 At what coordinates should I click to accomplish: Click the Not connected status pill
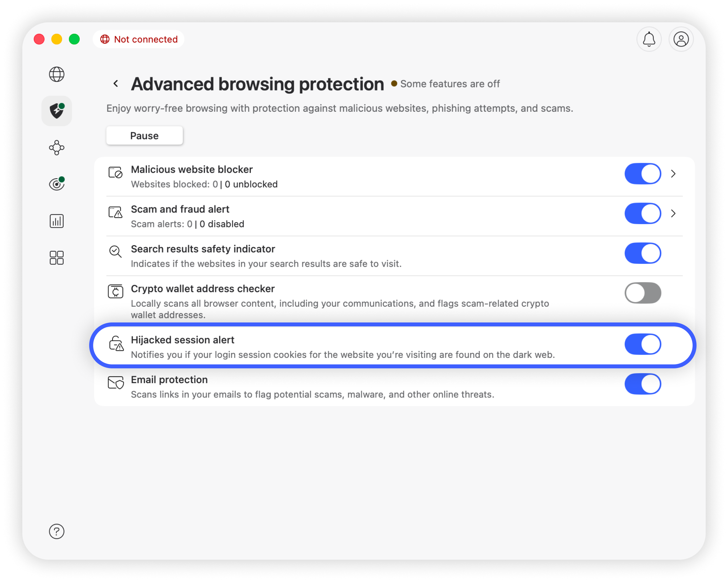pos(139,39)
